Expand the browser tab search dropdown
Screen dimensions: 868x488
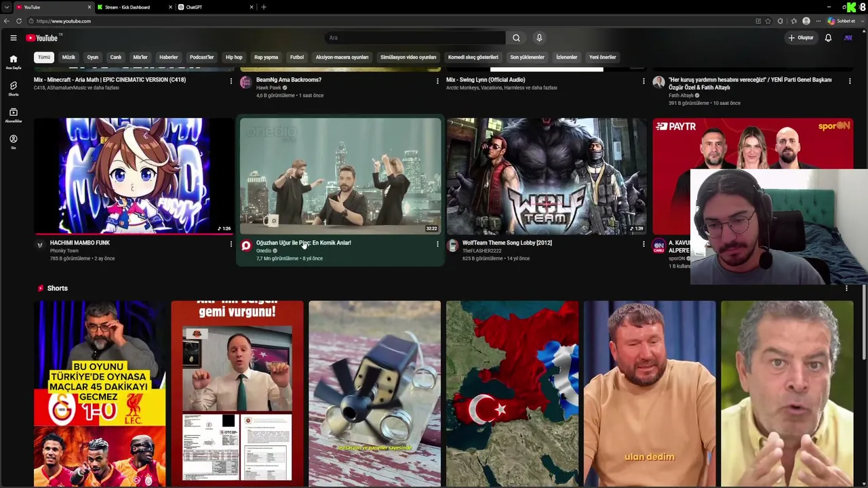(x=6, y=7)
